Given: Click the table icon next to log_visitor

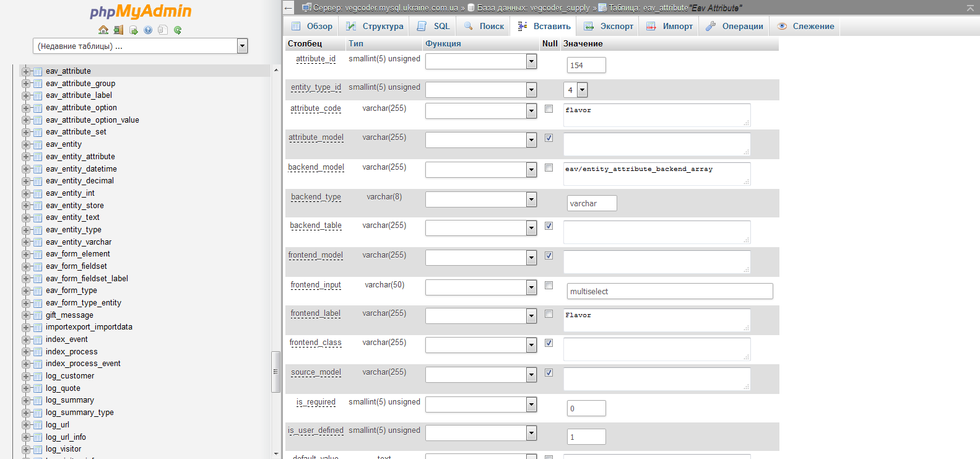Looking at the screenshot, I should [x=38, y=449].
